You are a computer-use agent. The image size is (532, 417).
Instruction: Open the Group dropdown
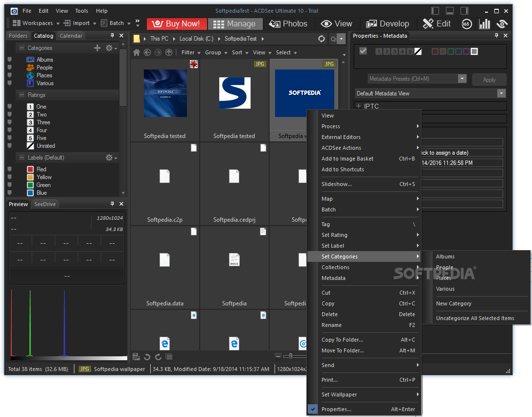216,52
